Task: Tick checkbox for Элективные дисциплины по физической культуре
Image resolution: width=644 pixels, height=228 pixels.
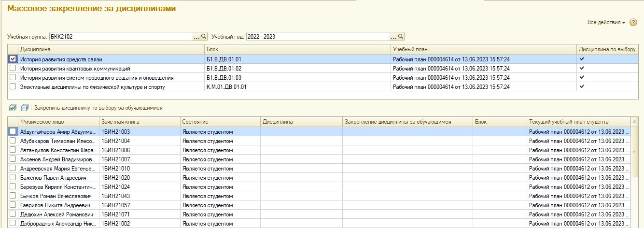Action: [x=13, y=86]
